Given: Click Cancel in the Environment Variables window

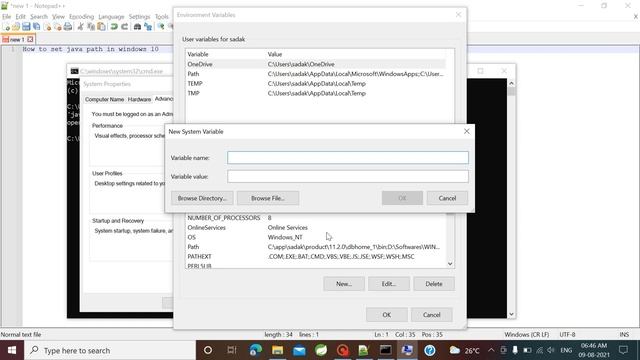Looking at the screenshot, I should 431,315.
